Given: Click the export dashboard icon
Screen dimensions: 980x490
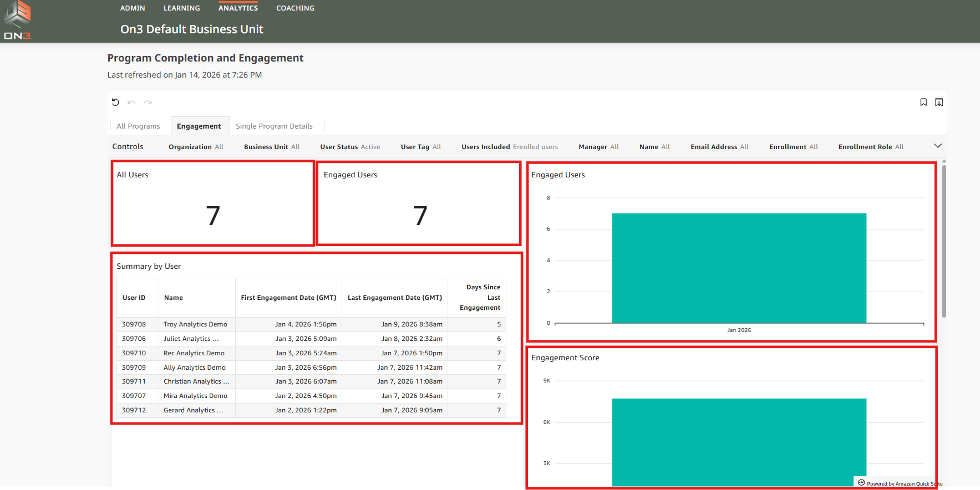Looking at the screenshot, I should pyautogui.click(x=939, y=102).
